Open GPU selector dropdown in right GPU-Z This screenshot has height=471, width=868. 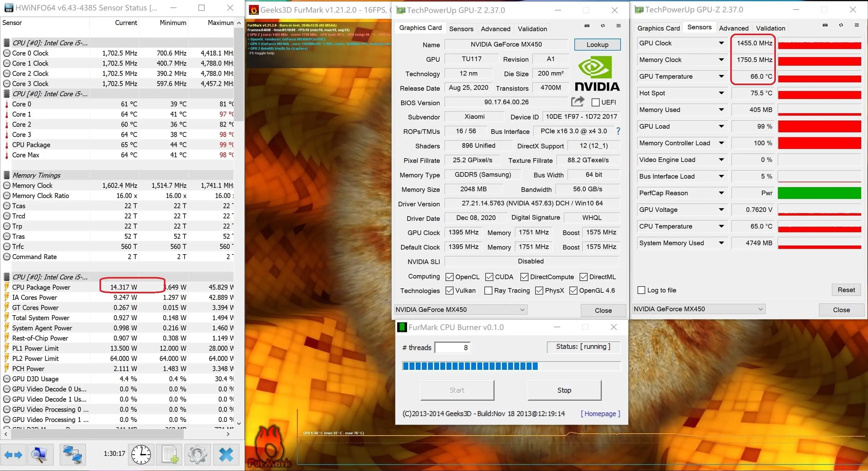699,309
